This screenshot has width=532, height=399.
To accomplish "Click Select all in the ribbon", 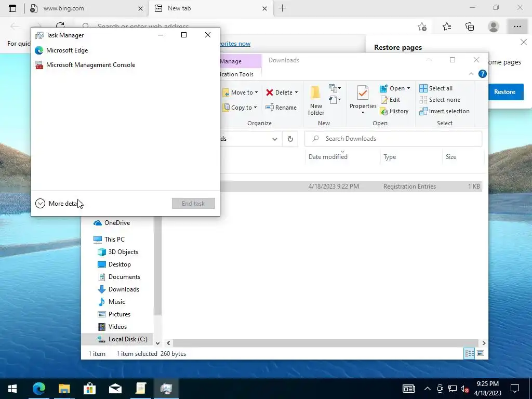I will pos(436,88).
